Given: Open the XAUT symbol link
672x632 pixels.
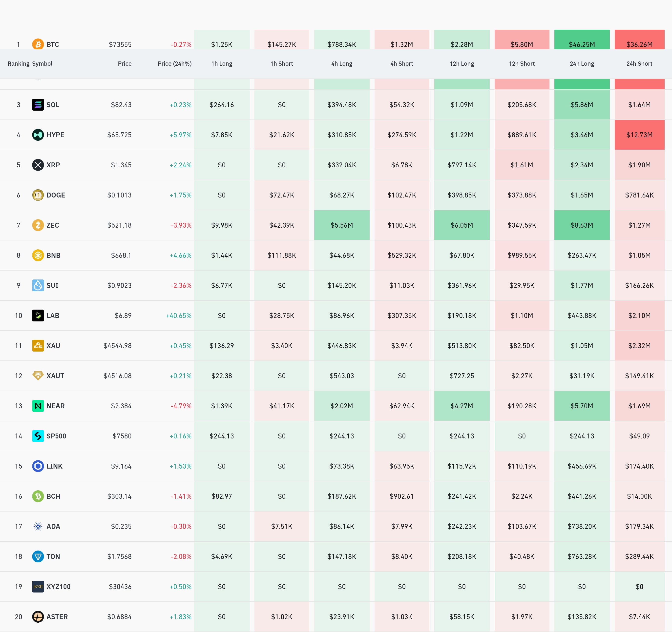Looking at the screenshot, I should 55,375.
